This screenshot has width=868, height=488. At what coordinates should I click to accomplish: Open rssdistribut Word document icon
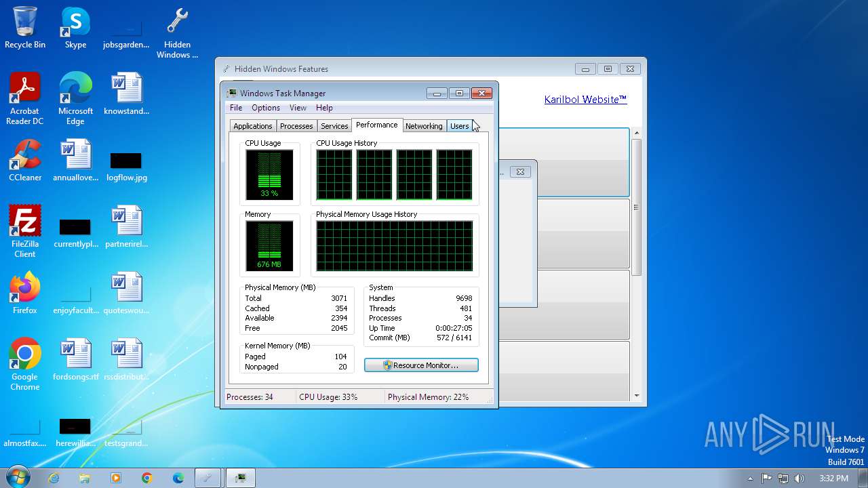(126, 360)
